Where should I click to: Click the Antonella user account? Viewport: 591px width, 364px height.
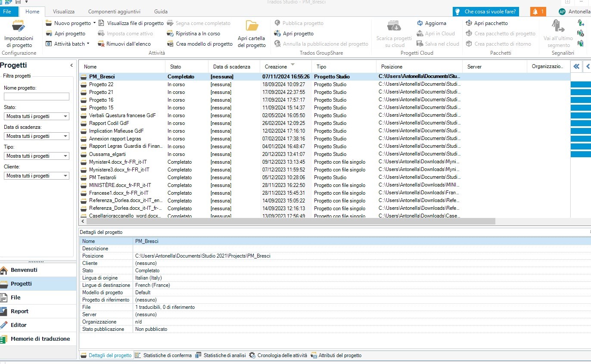[x=574, y=12]
